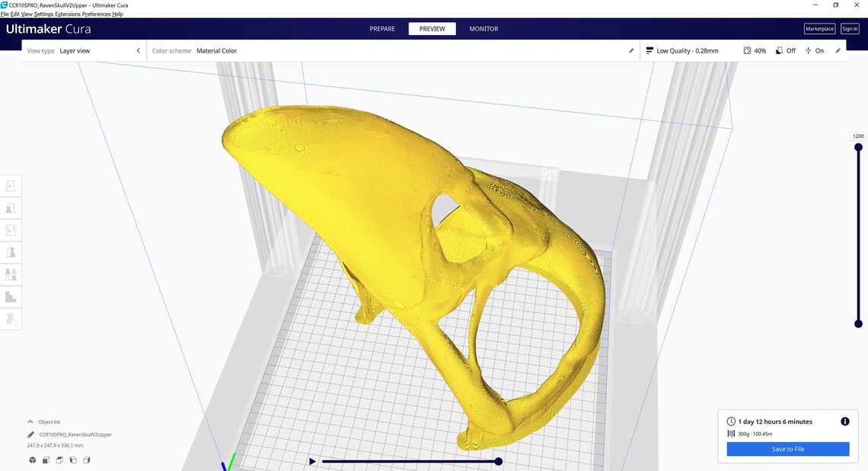Switch to the Front camera view
The image size is (868, 471).
coord(45,460)
